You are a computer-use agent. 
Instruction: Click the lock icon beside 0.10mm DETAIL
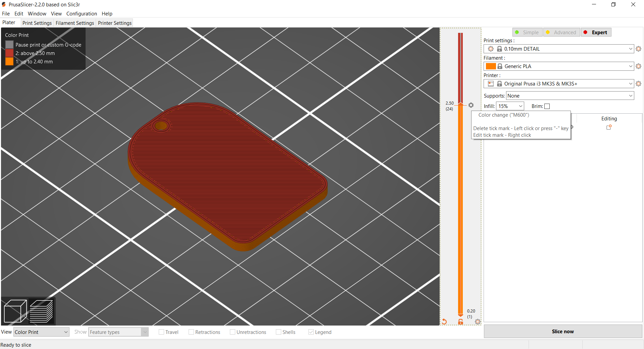point(499,49)
